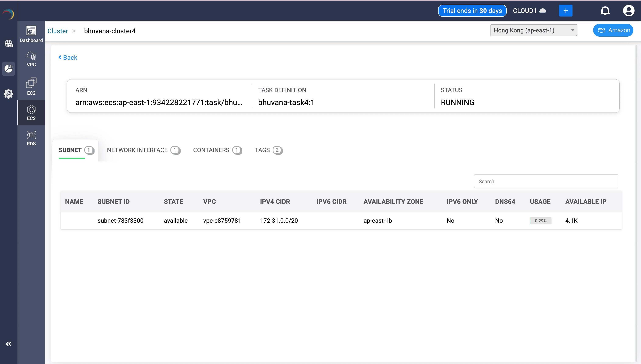Open the settings gear wrench icon
641x364 pixels.
(8, 94)
